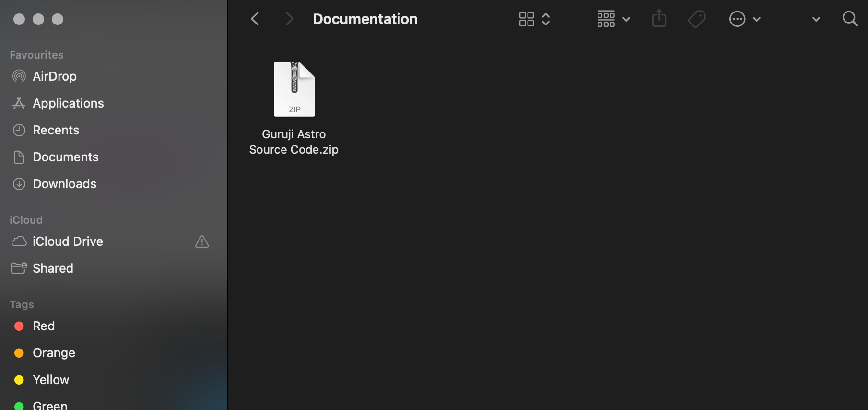
Task: Click the iCloud Drive cloud icon
Action: 19,241
